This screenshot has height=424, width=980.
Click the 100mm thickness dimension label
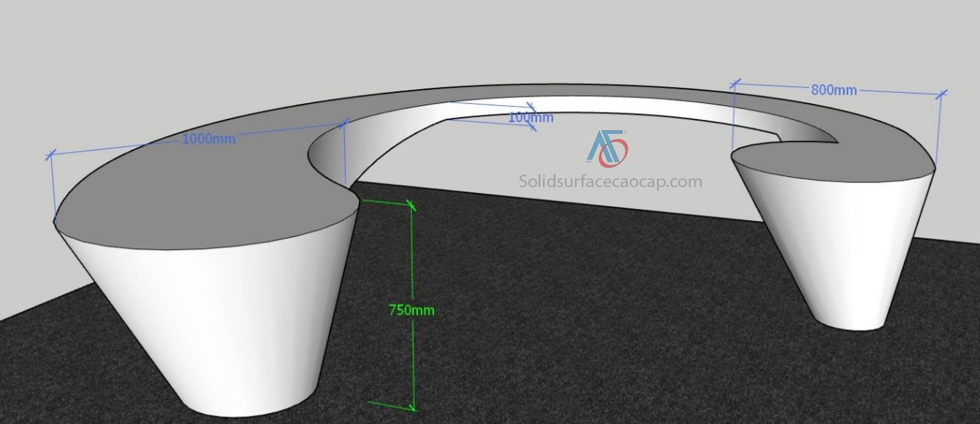coord(531,117)
